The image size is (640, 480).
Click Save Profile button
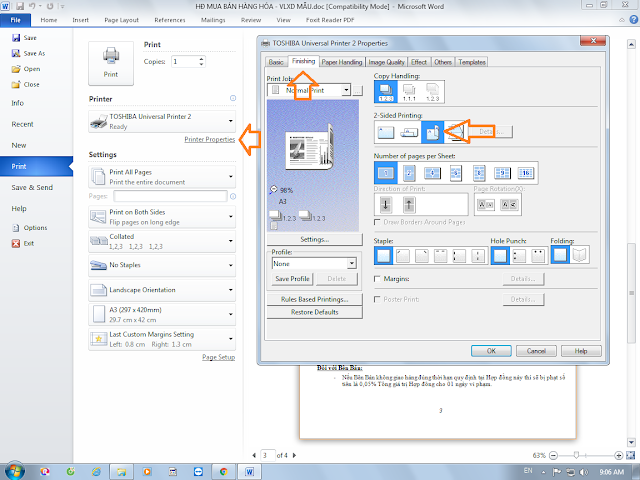click(292, 279)
